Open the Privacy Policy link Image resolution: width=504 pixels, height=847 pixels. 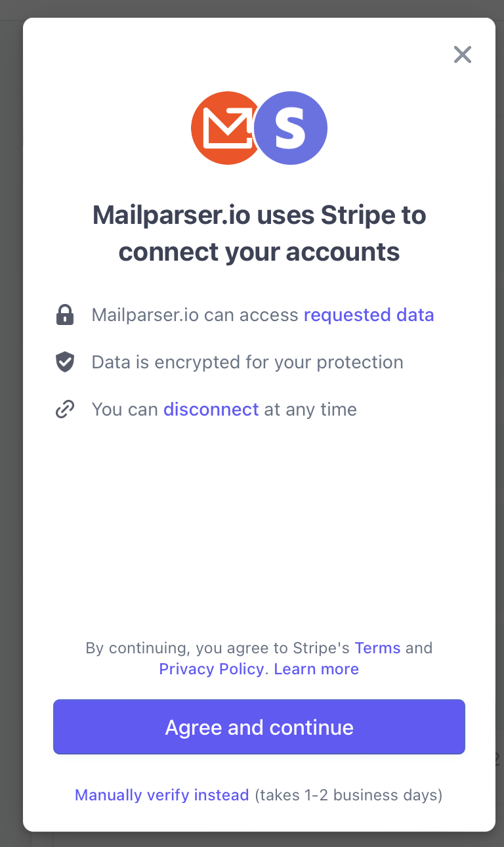point(211,669)
